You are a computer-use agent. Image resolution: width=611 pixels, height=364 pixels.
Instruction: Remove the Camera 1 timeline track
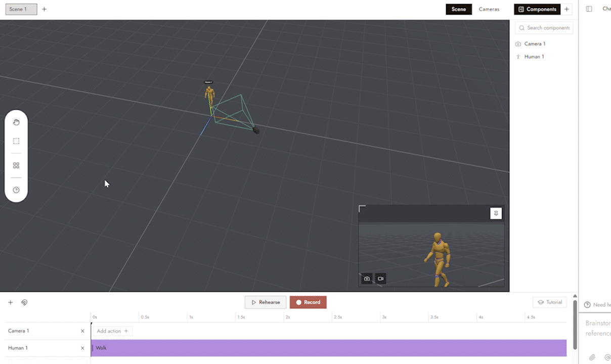tap(82, 331)
